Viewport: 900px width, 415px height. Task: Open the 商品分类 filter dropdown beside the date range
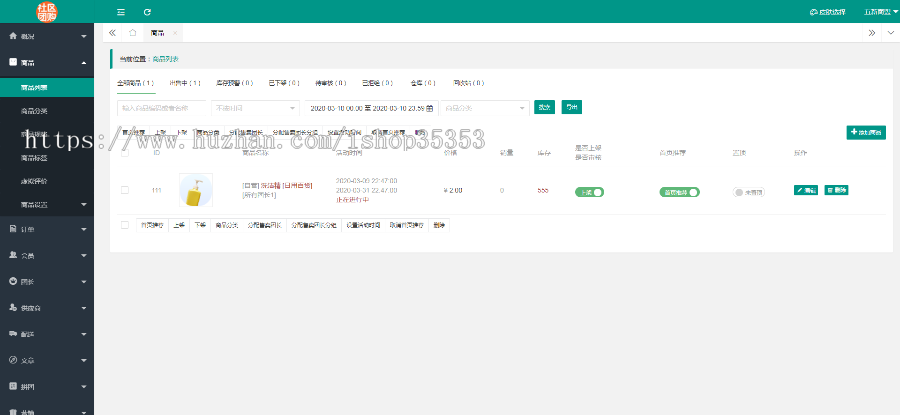(485, 108)
